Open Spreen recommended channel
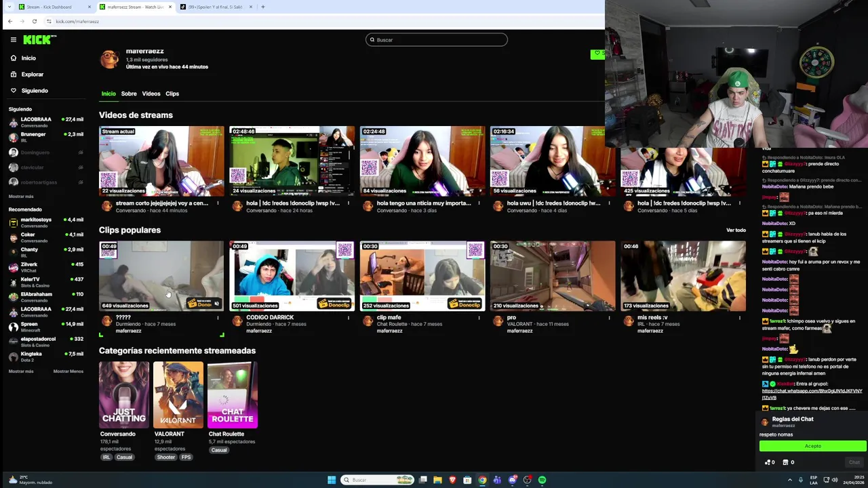Image resolution: width=868 pixels, height=488 pixels. click(x=46, y=327)
